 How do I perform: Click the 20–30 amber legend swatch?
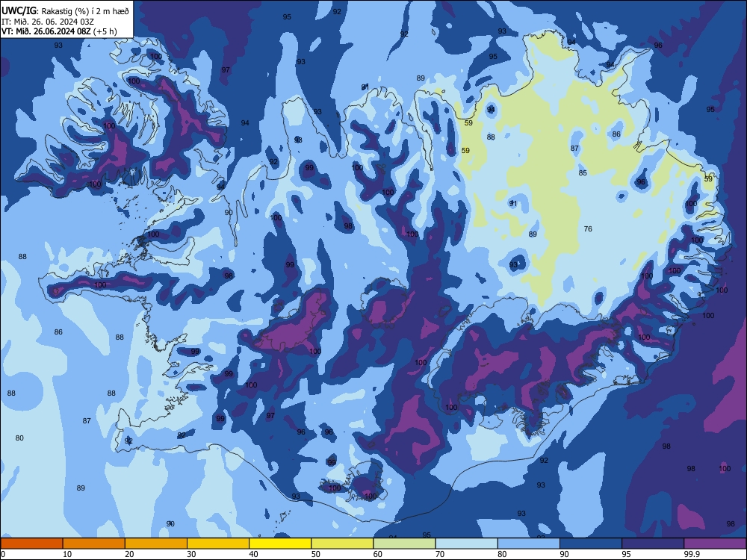click(x=156, y=544)
